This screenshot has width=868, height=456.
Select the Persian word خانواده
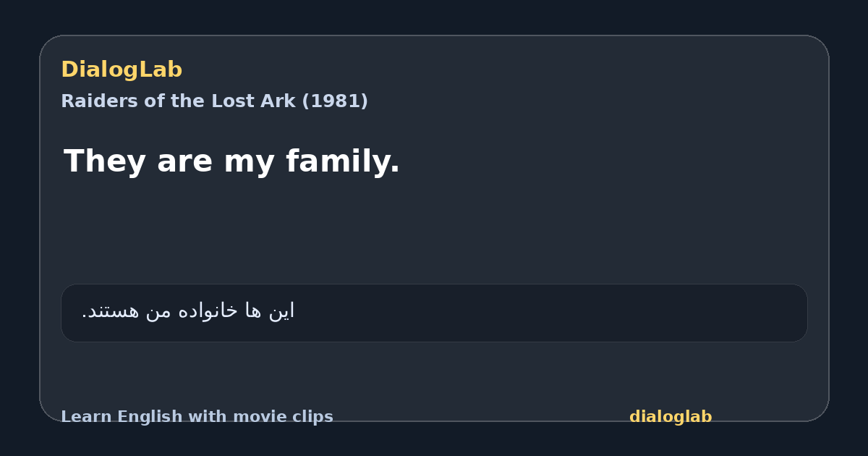[208, 311]
